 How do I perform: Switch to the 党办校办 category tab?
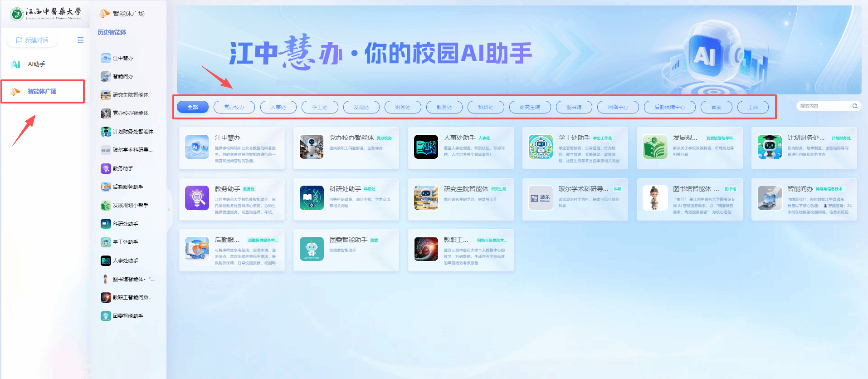[x=234, y=107]
